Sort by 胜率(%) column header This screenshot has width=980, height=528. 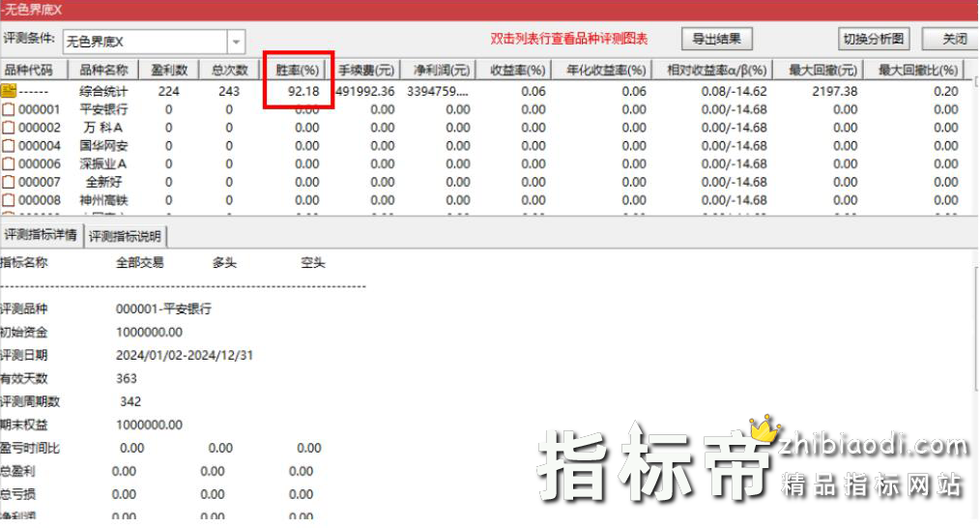point(297,70)
